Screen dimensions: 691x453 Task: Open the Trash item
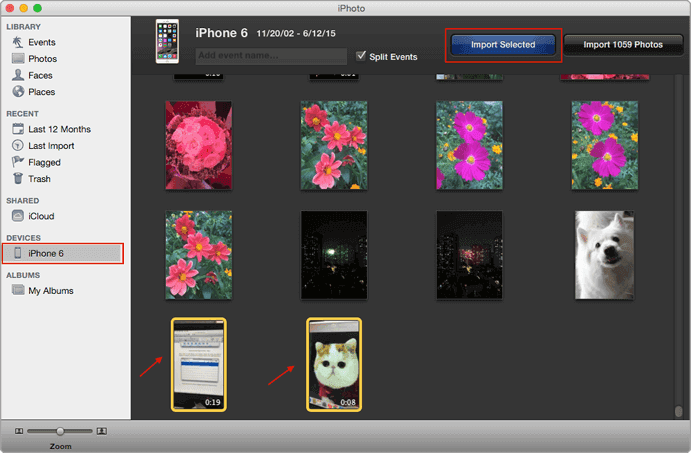[x=31, y=179]
